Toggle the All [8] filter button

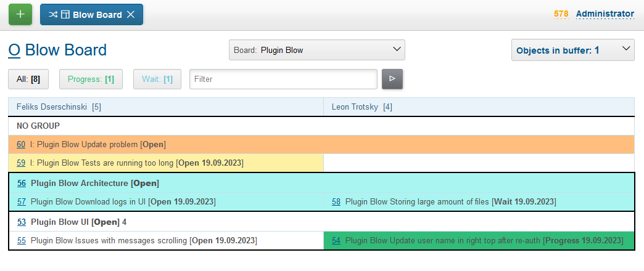pos(28,79)
